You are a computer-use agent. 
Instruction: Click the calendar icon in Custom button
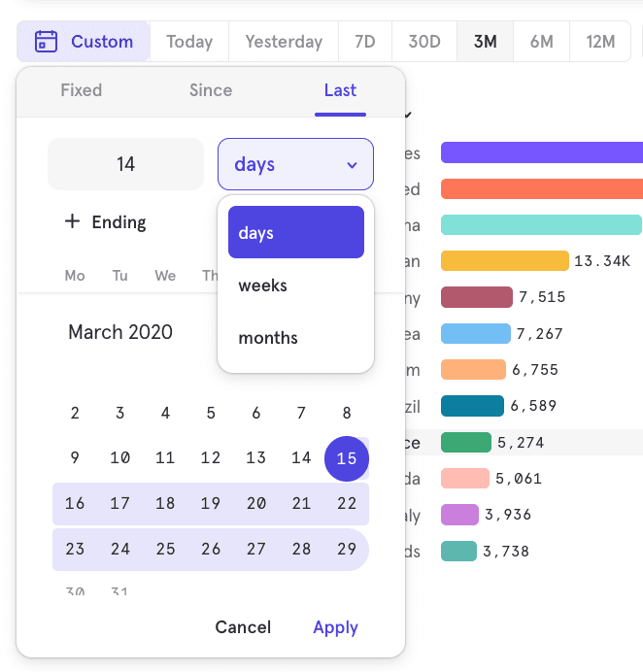[46, 42]
